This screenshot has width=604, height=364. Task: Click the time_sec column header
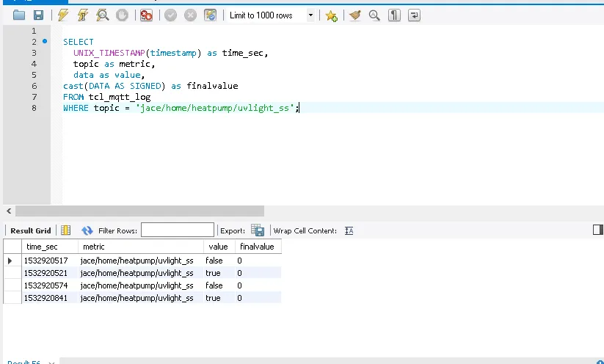point(50,247)
